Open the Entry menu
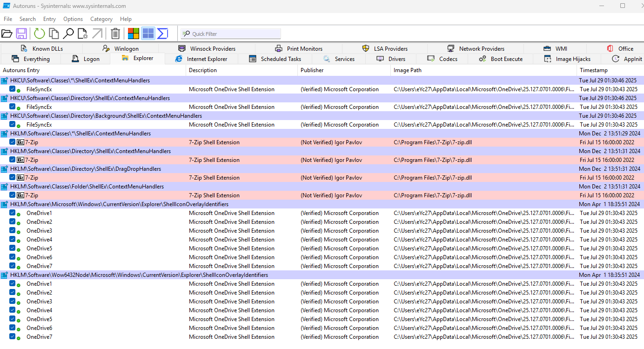 (x=49, y=19)
